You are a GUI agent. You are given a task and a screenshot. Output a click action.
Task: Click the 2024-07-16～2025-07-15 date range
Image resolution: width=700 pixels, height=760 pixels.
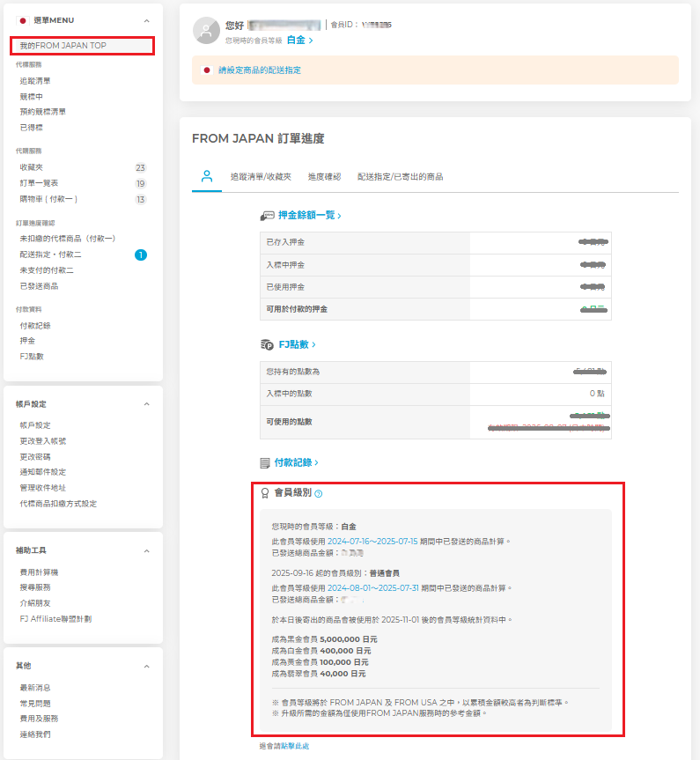coord(372,542)
